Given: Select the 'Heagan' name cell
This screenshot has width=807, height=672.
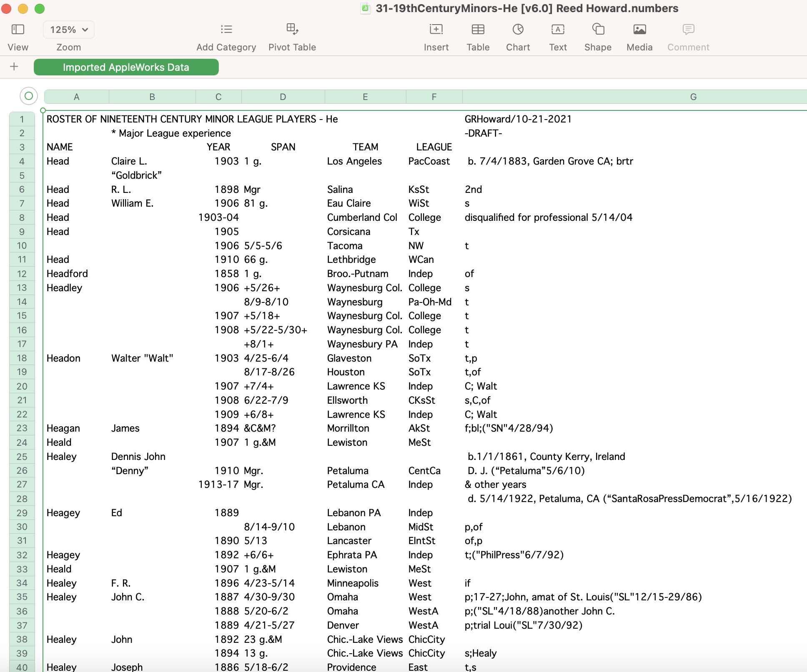Looking at the screenshot, I should (x=63, y=428).
